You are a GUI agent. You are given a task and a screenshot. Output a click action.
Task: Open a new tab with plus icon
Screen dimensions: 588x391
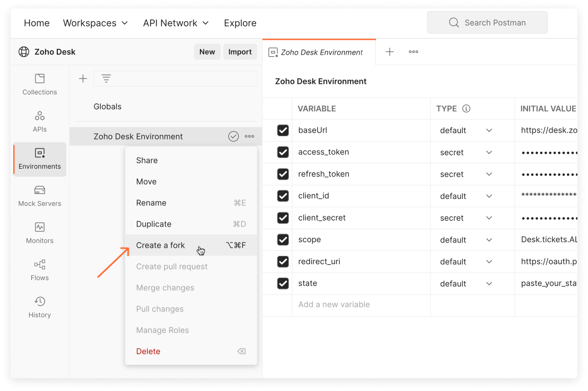390,52
